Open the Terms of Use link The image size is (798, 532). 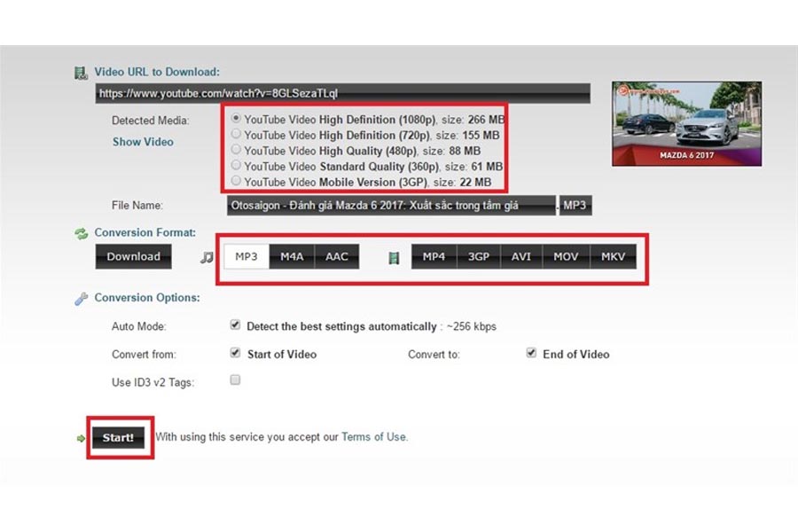374,437
